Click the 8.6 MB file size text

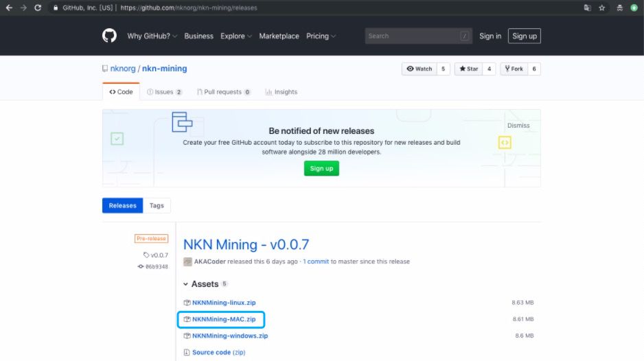tap(524, 336)
